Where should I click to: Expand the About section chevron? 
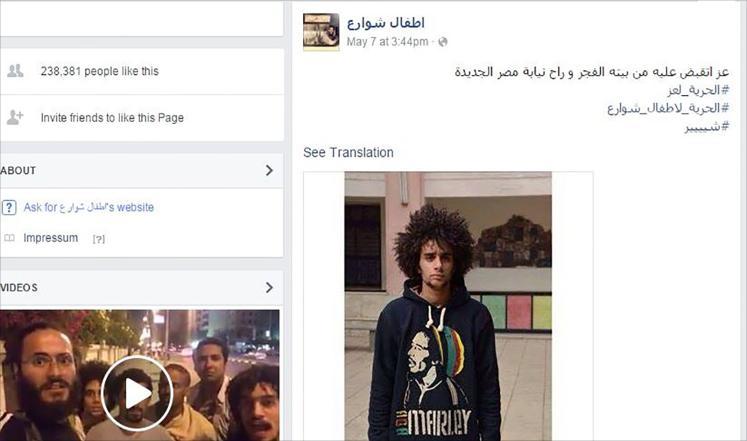click(x=269, y=170)
